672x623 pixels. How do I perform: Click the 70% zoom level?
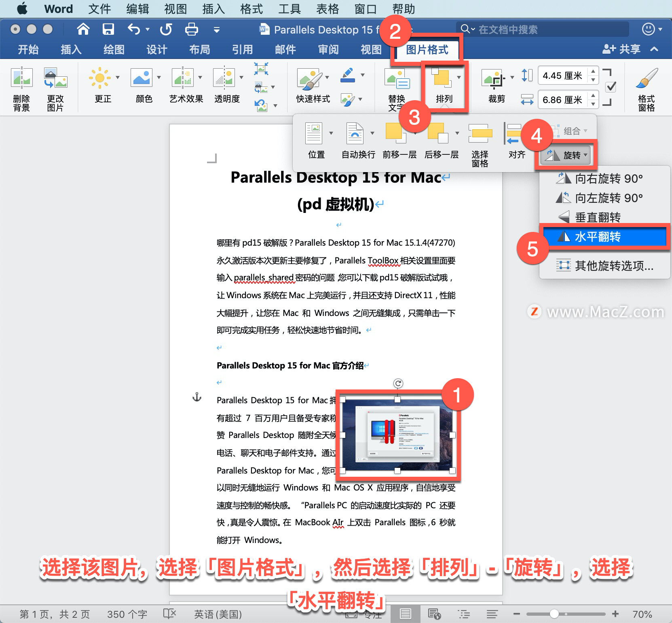tap(642, 615)
